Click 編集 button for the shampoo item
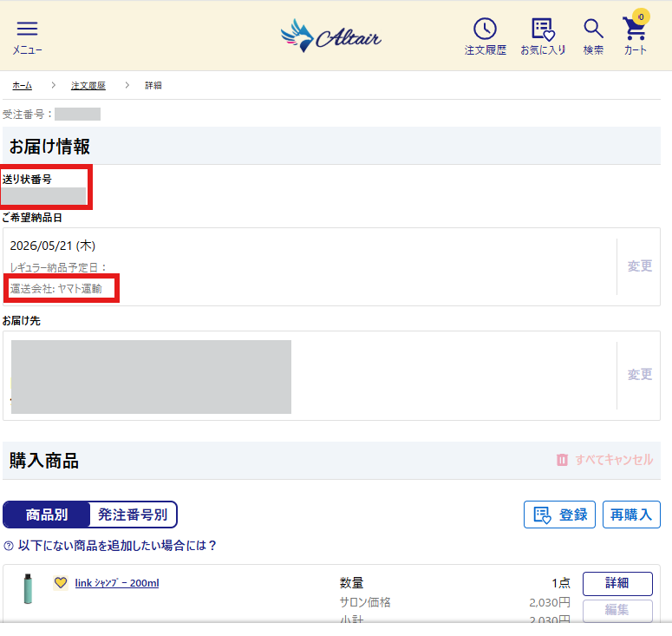Screen dimensions: 672x636 pos(617,610)
